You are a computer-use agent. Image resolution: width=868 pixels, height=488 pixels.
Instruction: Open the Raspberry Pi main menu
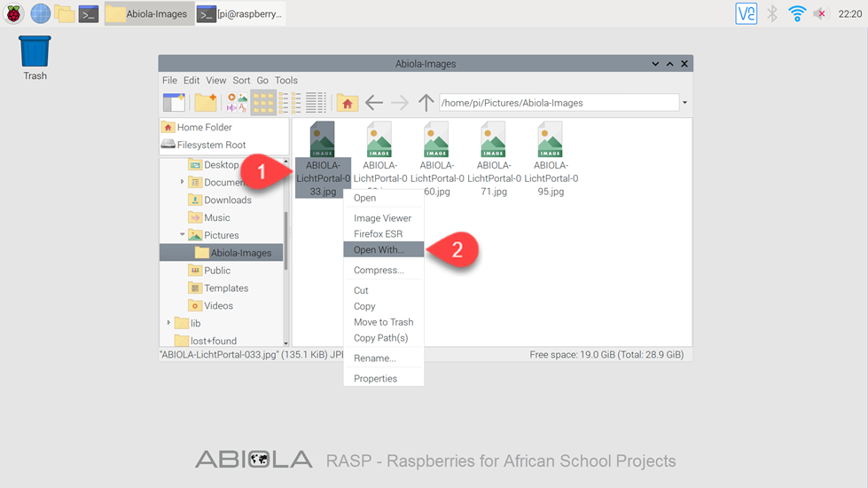[15, 13]
